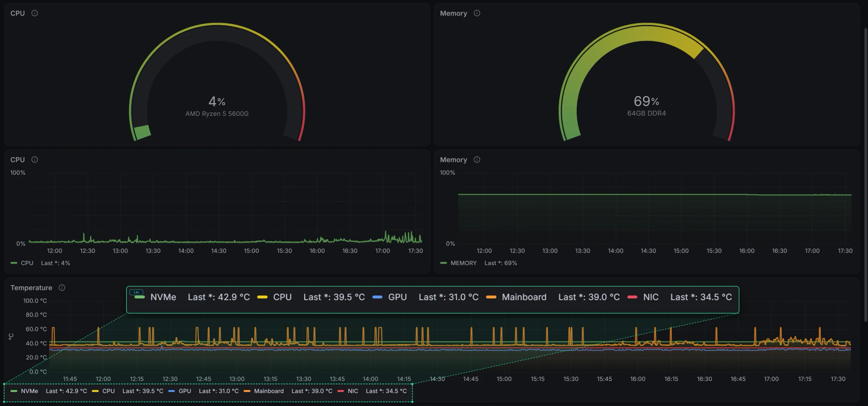The image size is (868, 406).
Task: Click the 11:45 time label on the Temperature axis
Action: 70,379
